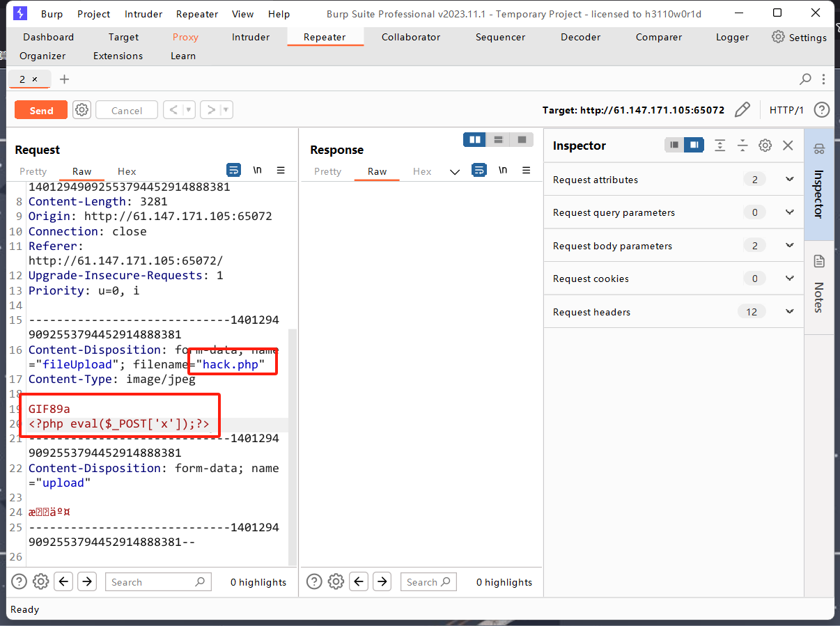Switch to the Proxy tab
This screenshot has width=840, height=626.
185,37
